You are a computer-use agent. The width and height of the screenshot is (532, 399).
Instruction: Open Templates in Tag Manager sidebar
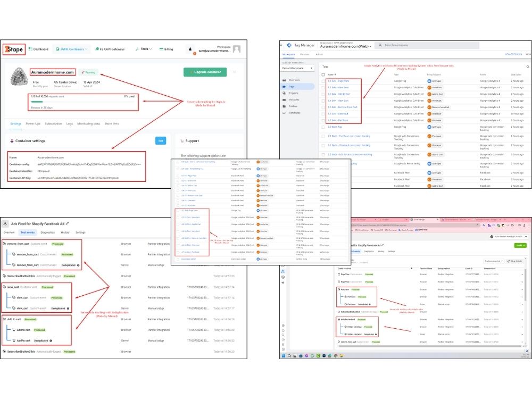[x=294, y=113]
